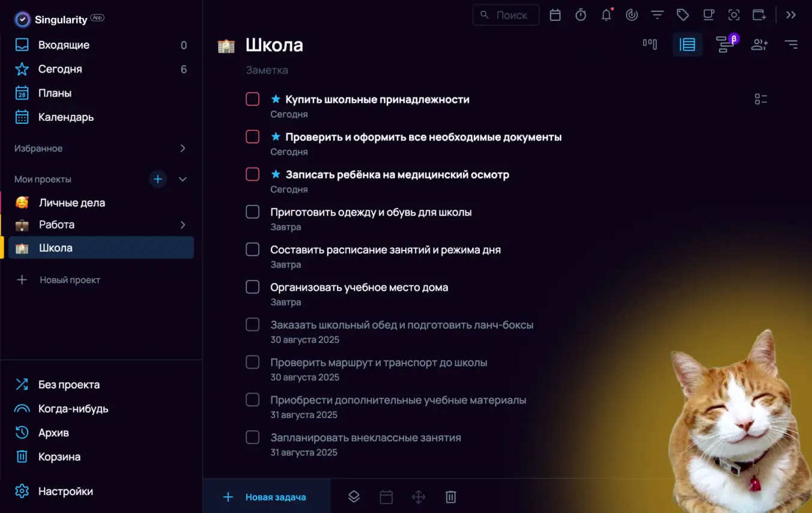Check off Составить расписание занятий и режима дня
Image resolution: width=812 pixels, height=513 pixels.
[x=253, y=249]
